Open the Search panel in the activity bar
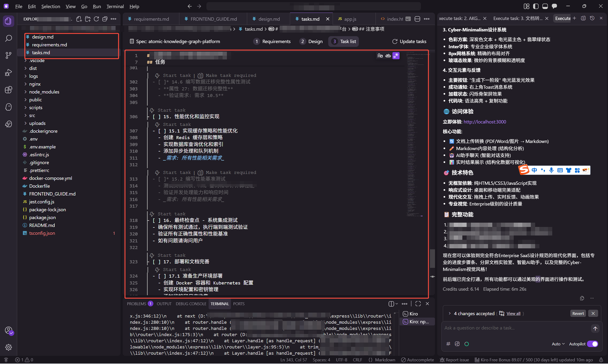This screenshot has height=364, width=608. [8, 38]
